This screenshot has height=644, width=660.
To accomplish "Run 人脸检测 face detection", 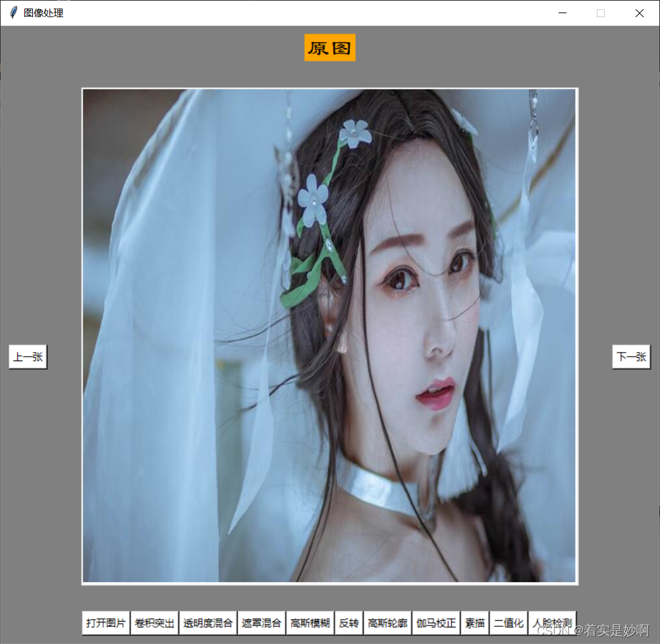I will [553, 622].
